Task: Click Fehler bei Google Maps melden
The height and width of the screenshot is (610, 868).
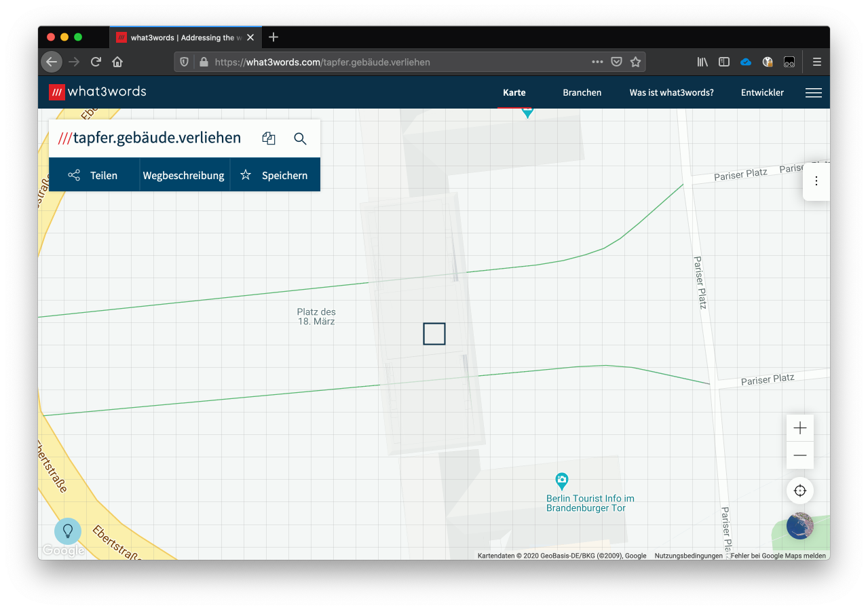Action: pyautogui.click(x=778, y=556)
